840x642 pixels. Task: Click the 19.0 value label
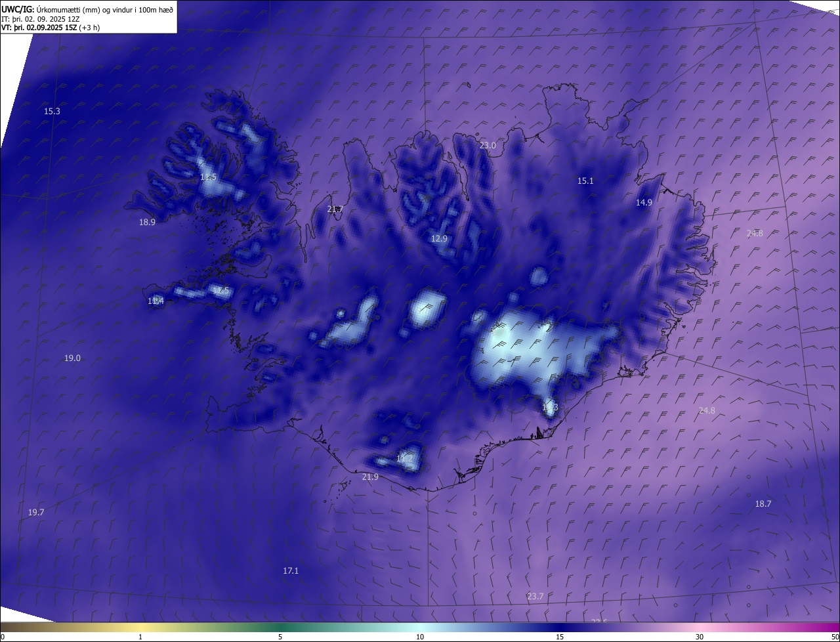tap(72, 358)
